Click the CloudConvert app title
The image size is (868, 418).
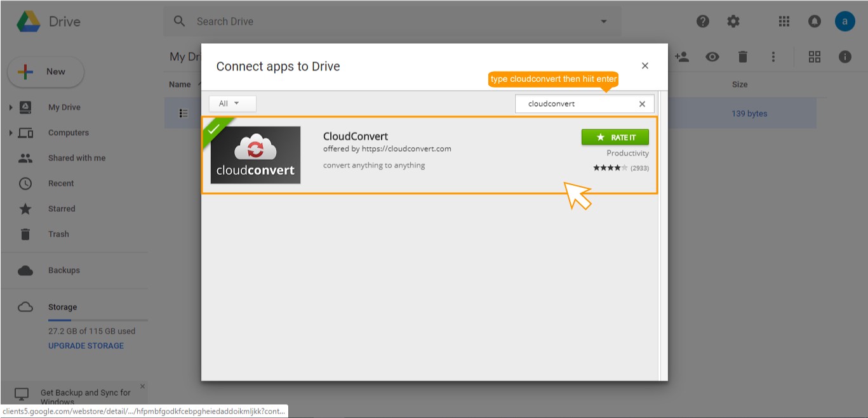coord(356,136)
